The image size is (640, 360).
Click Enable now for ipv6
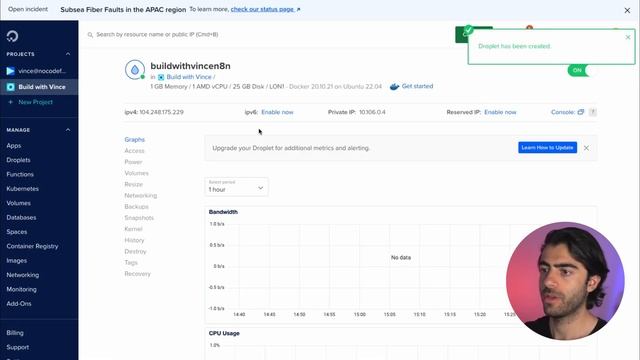(x=277, y=112)
